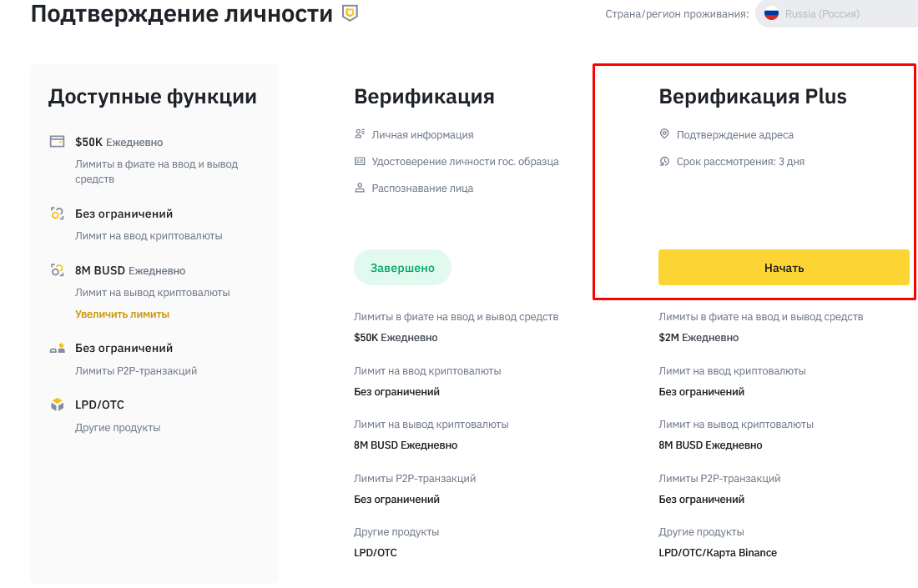Click the Верификация Plus heading
Image resolution: width=918 pixels, height=588 pixels.
pyautogui.click(x=752, y=96)
